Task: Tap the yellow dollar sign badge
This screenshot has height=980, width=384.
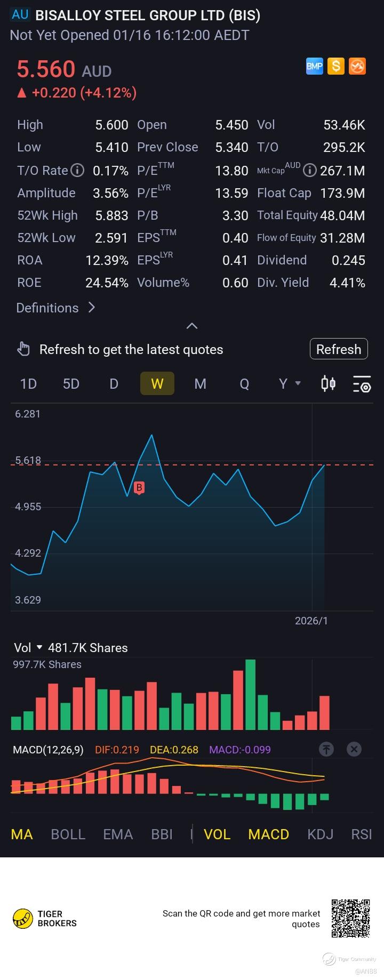Action: (x=336, y=66)
